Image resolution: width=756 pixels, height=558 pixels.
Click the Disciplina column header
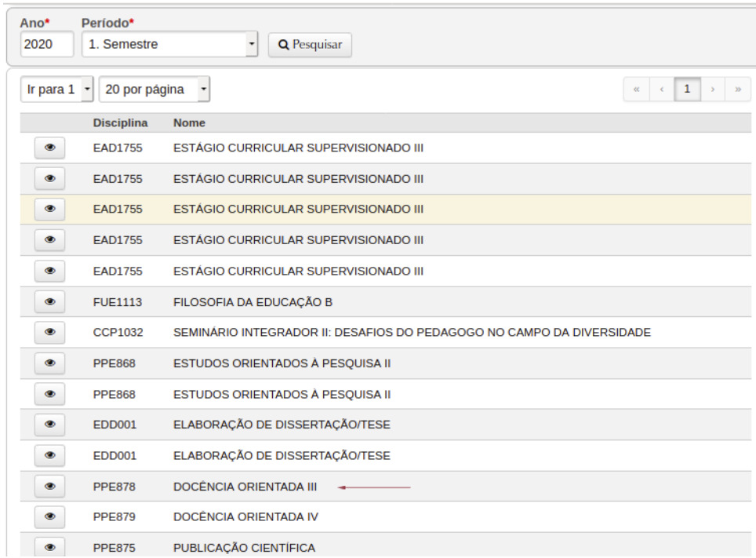(120, 123)
